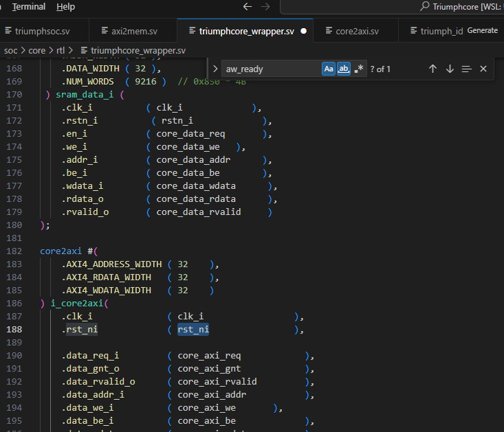Open the core breadcrumb folder
This screenshot has height=432, width=504.
click(x=37, y=51)
